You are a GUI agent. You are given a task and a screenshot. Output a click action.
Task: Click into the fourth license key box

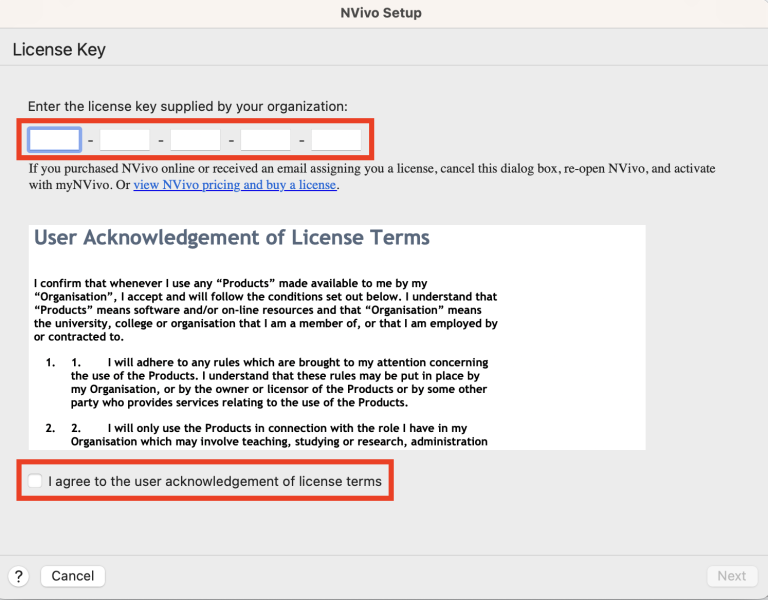pos(266,140)
